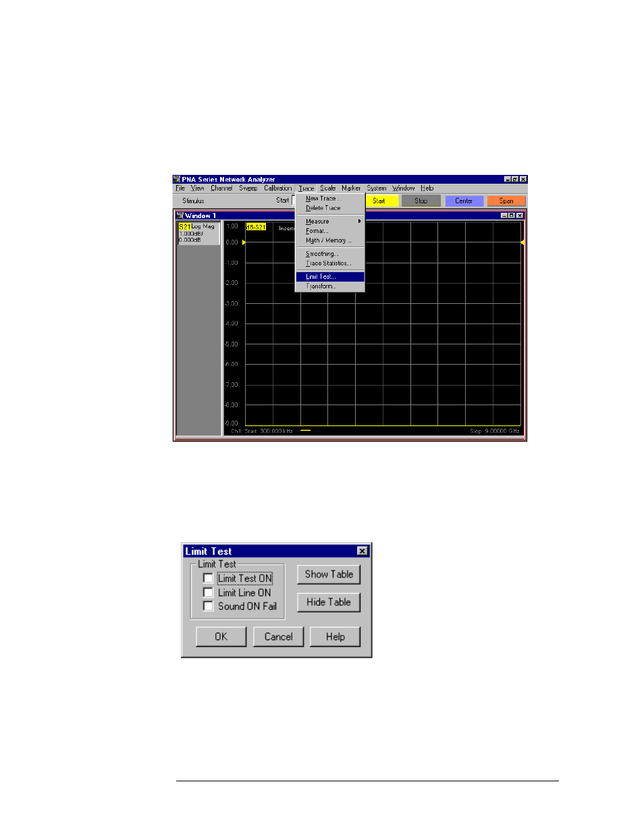
Task: Open the View menu
Action: (197, 188)
